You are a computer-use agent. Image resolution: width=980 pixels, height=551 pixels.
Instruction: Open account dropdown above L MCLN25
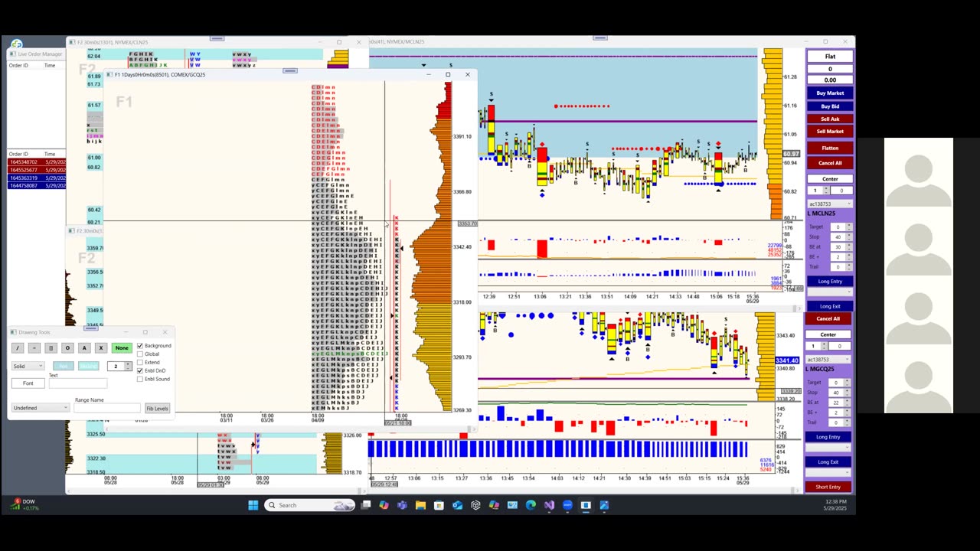830,204
